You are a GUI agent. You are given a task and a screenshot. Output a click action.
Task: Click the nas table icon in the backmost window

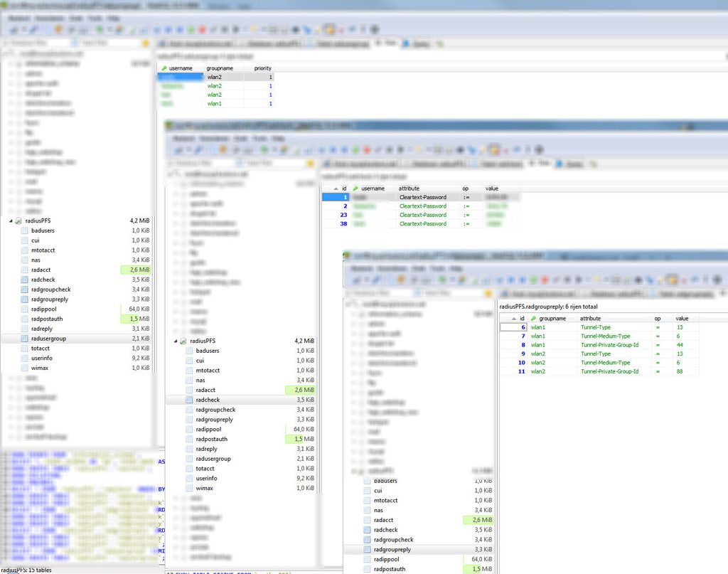point(25,260)
